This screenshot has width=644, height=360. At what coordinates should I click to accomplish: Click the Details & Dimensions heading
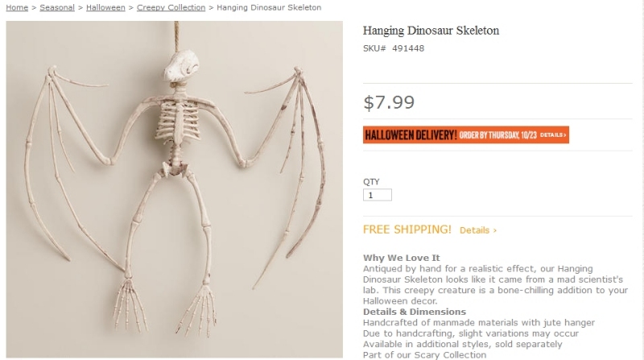415,312
